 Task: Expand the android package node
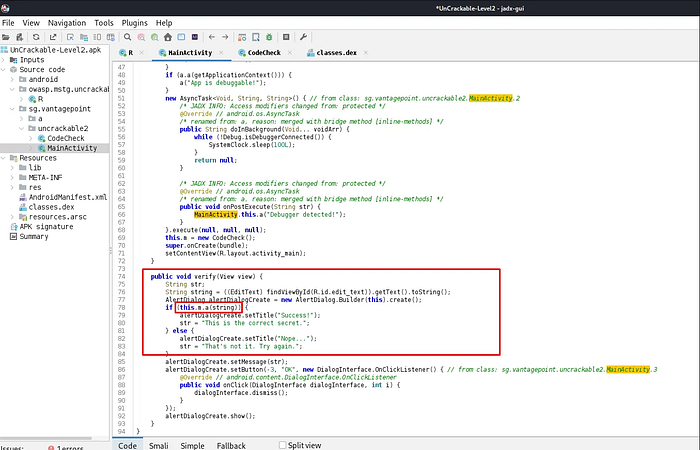pos(12,79)
